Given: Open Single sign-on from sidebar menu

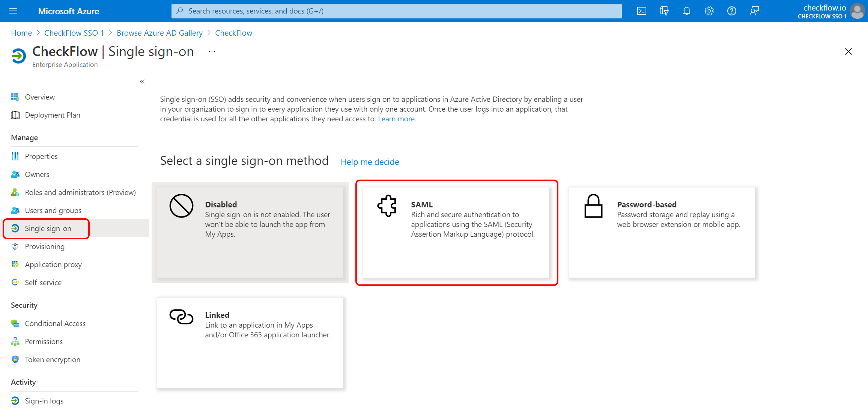Looking at the screenshot, I should coord(48,228).
